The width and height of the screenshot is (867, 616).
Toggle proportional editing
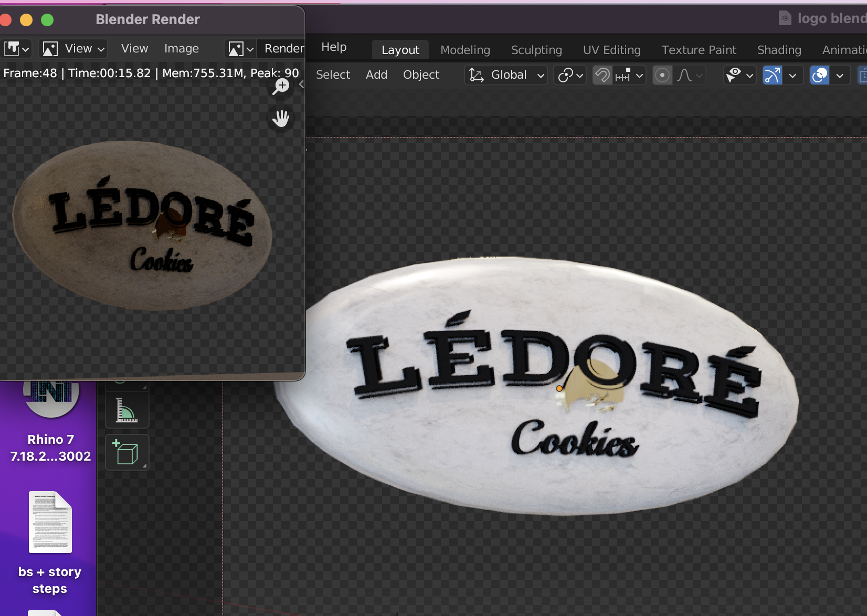coord(662,75)
